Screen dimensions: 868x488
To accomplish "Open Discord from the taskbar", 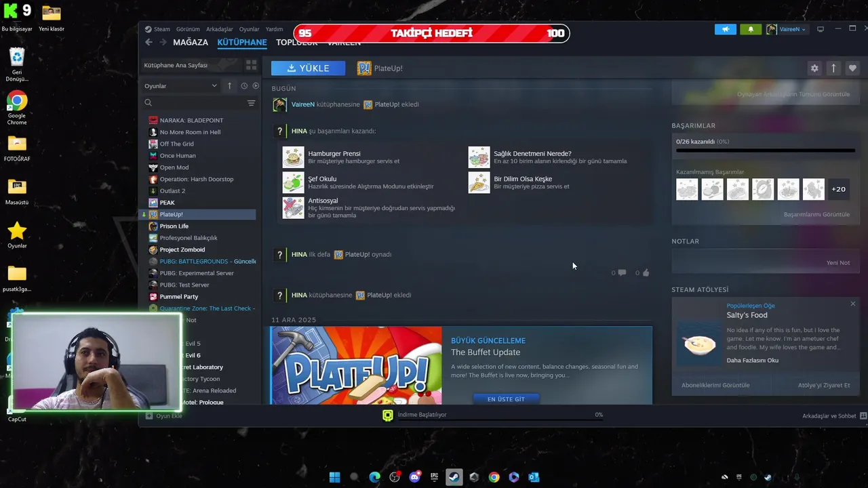I will (414, 477).
